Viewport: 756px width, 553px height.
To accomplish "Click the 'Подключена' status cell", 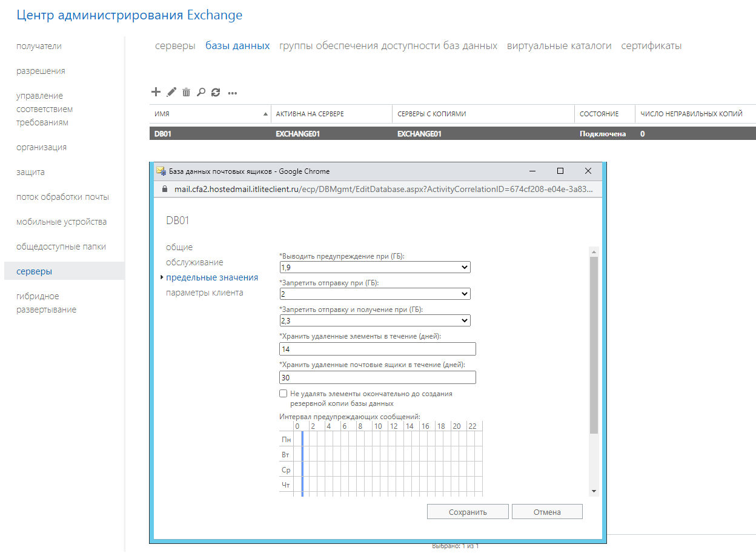I will 603,134.
